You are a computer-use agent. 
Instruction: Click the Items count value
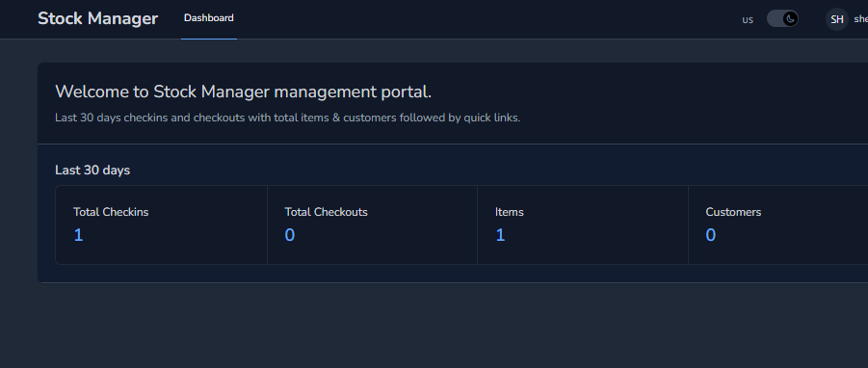[500, 235]
